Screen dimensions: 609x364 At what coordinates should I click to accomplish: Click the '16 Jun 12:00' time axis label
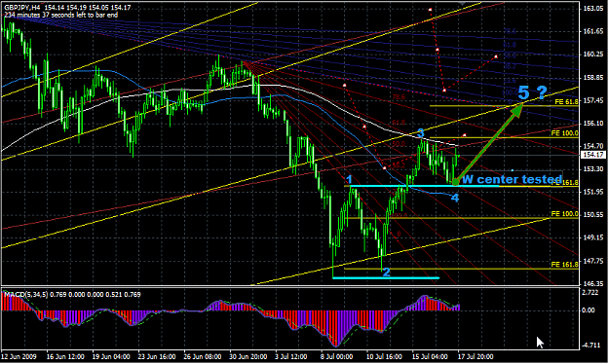click(65, 356)
